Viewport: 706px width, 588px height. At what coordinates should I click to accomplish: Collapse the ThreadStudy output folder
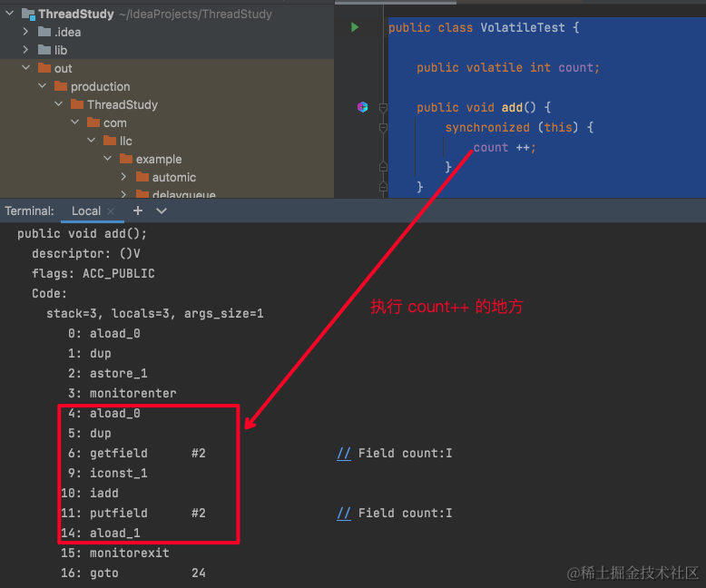tap(59, 104)
